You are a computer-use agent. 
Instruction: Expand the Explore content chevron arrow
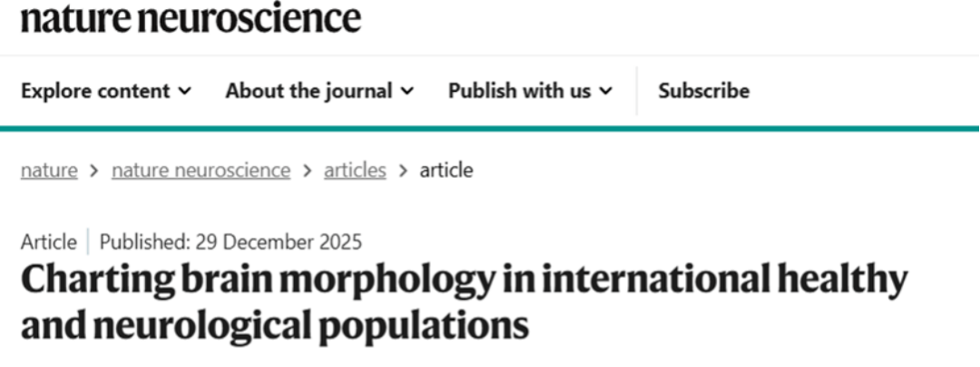coord(185,91)
